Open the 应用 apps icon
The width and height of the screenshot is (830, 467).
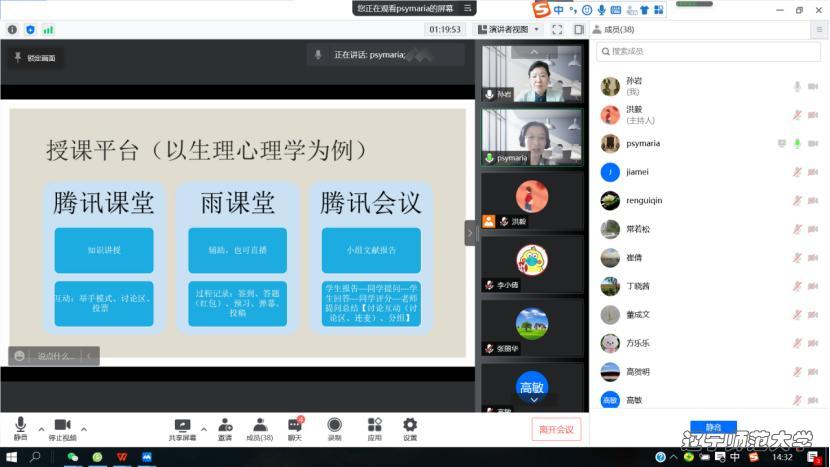click(374, 426)
